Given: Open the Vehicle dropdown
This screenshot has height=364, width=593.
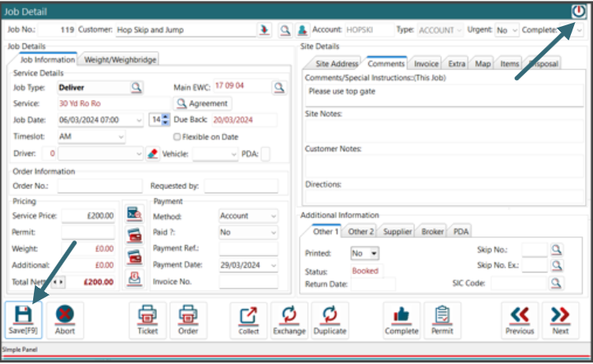Looking at the screenshot, I should click(233, 154).
